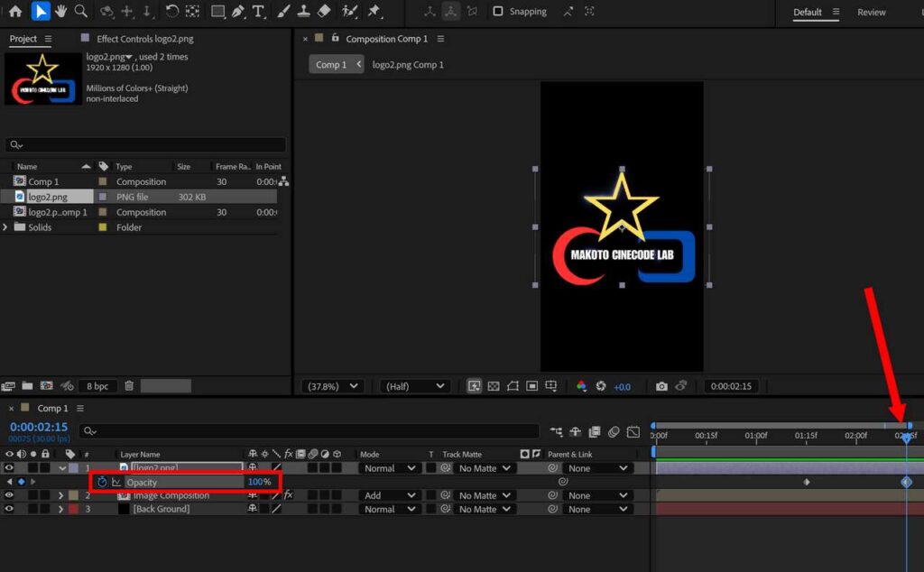Image resolution: width=924 pixels, height=572 pixels.
Task: Reset exposure in the viewer
Action: coord(600,386)
